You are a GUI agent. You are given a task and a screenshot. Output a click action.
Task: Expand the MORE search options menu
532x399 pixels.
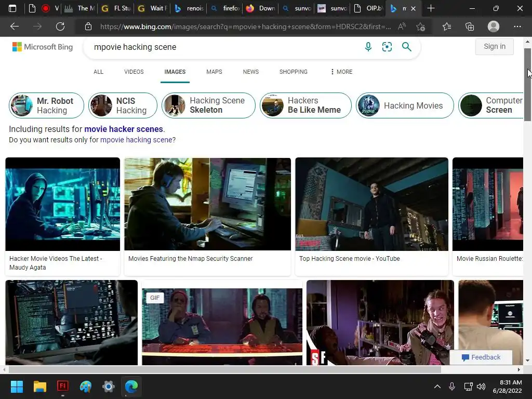pos(341,72)
